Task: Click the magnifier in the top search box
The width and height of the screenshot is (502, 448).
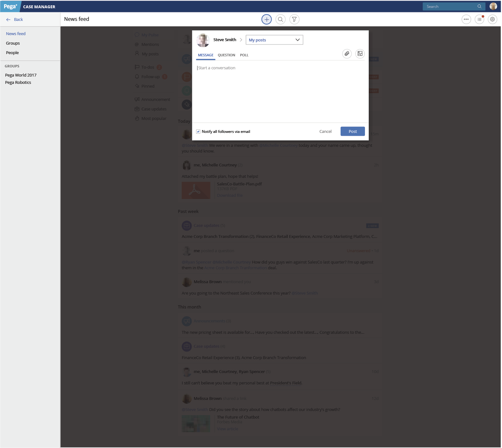Action: [x=480, y=7]
